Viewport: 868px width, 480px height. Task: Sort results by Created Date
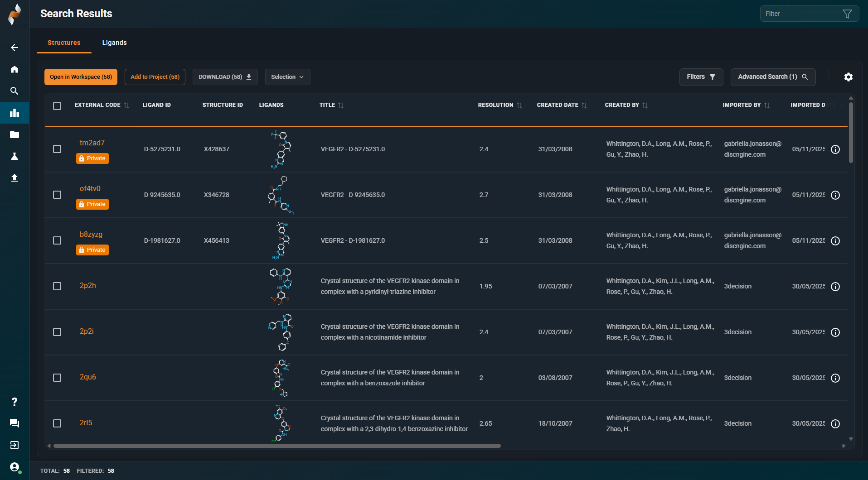[584, 105]
